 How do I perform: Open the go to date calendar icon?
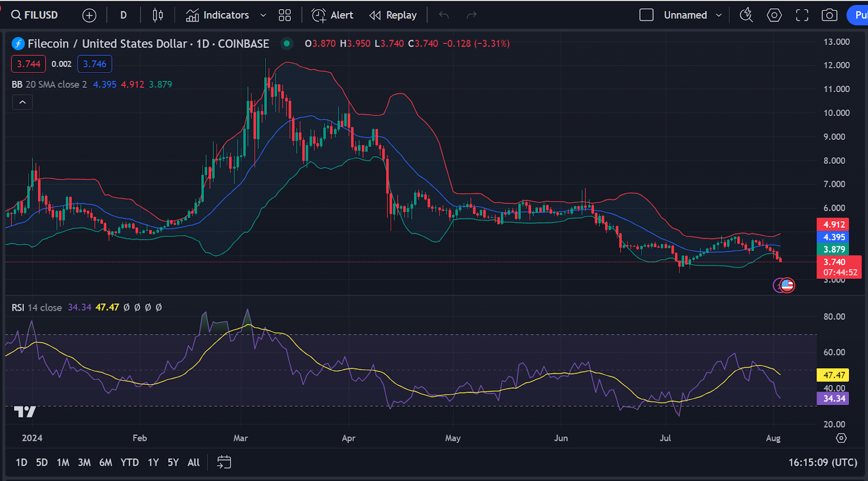click(224, 462)
